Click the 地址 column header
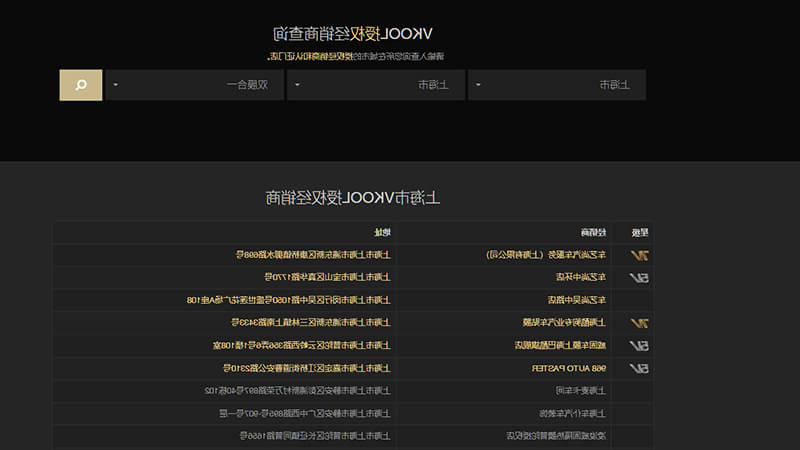800x450 pixels. 383,233
